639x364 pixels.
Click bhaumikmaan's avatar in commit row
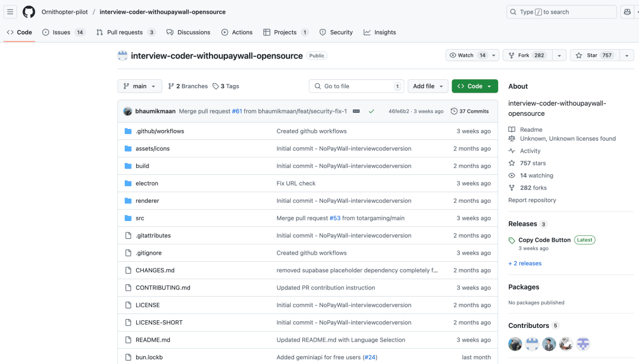[x=128, y=111]
